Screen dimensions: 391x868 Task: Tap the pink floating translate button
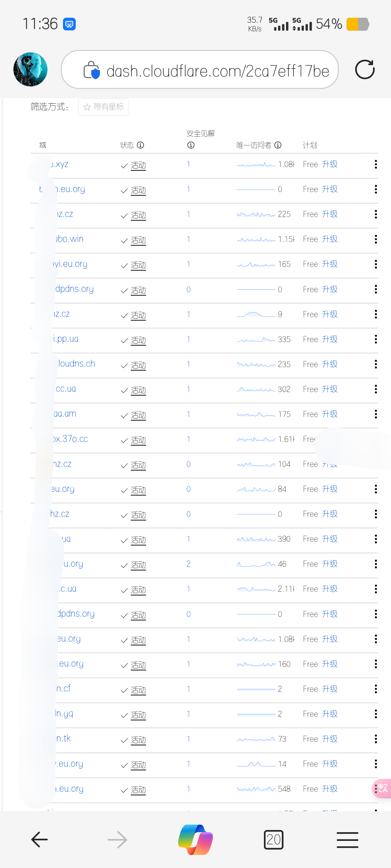click(382, 788)
